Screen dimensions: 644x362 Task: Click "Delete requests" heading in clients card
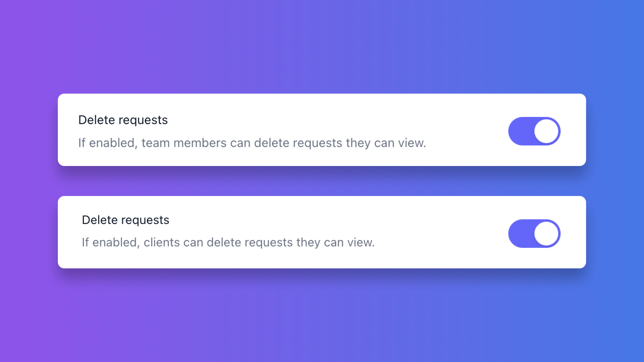click(x=126, y=220)
